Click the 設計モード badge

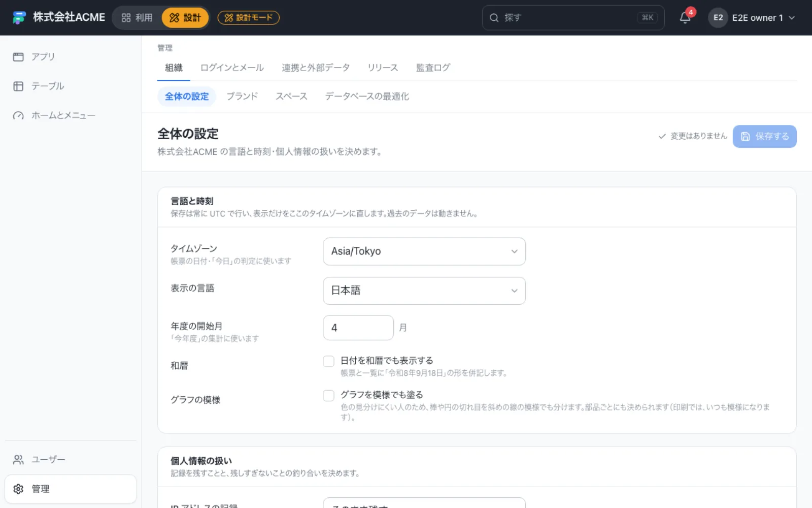tap(249, 18)
